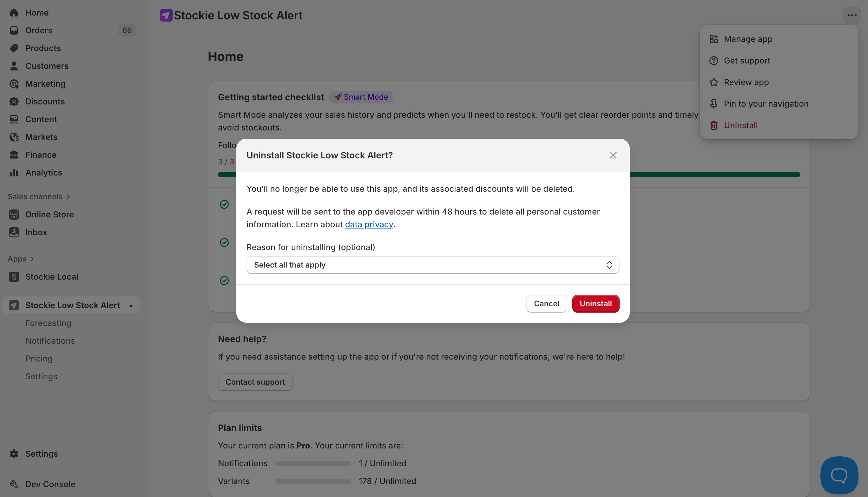Click the Stockie Local app icon

point(14,277)
